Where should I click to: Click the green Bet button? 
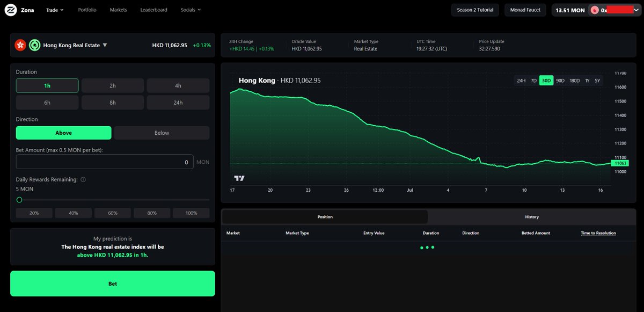(113, 284)
